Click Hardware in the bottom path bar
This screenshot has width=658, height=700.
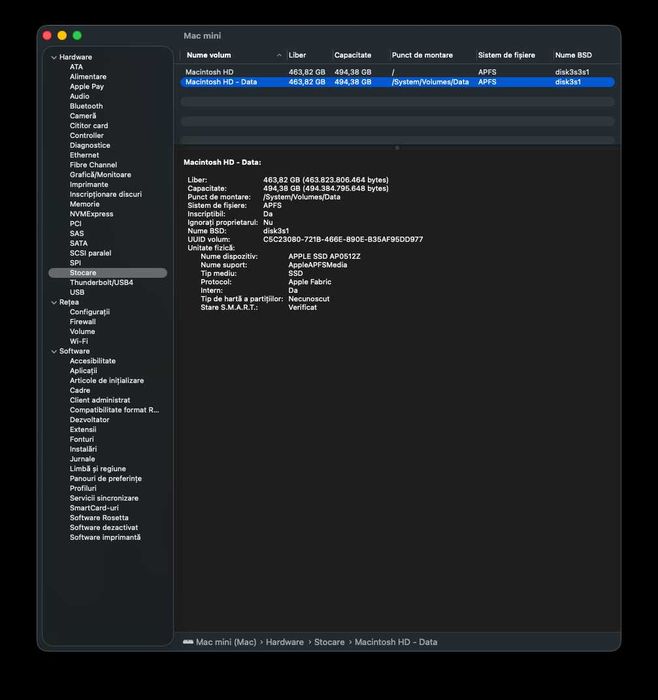(x=285, y=642)
